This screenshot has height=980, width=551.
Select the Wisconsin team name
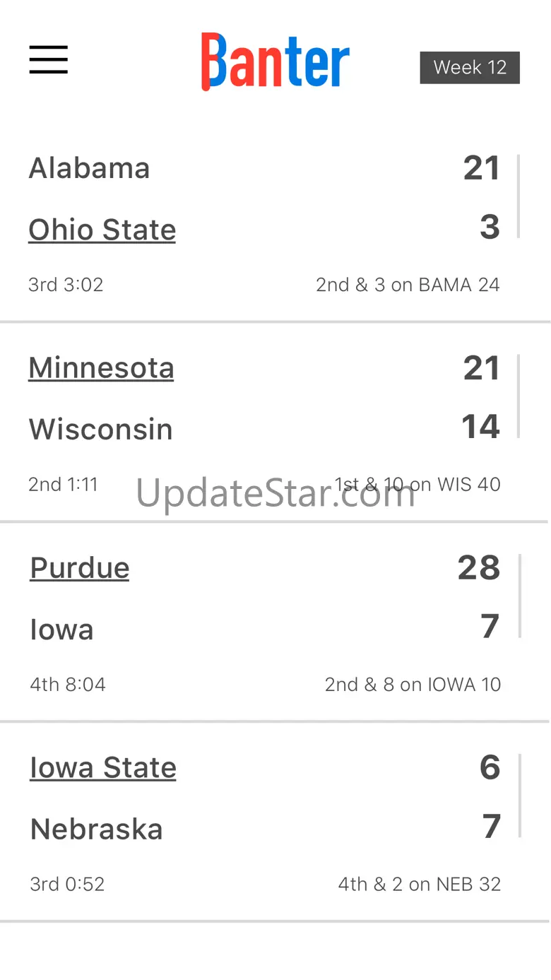tap(100, 430)
